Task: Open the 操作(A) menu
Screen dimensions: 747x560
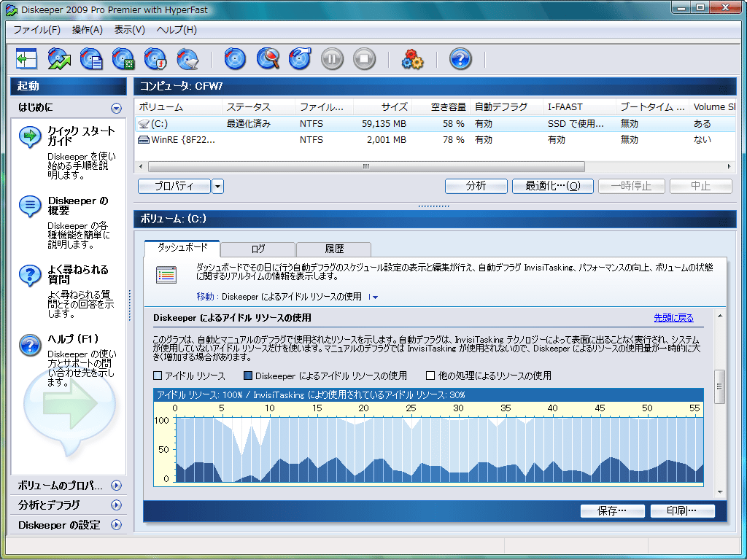Action: pyautogui.click(x=88, y=29)
